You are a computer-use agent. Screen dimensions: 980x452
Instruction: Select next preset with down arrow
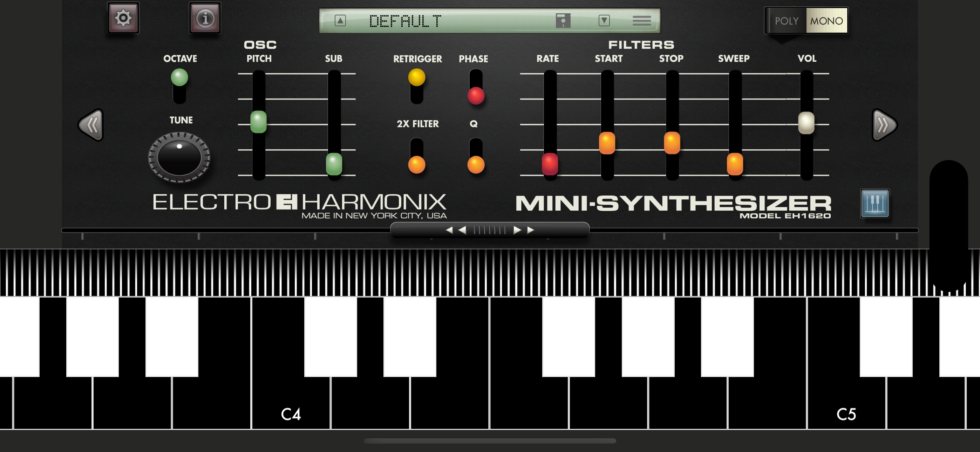pyautogui.click(x=604, y=21)
